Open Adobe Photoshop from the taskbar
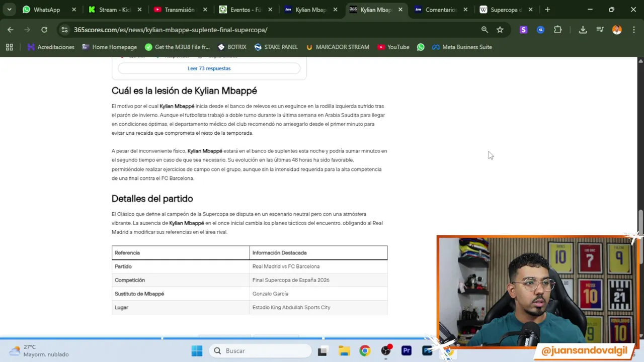This screenshot has height=362, width=644. click(427, 350)
